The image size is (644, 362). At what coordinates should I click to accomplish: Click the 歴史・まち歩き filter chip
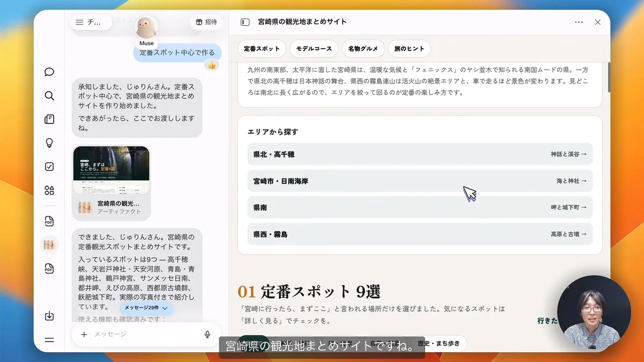[439, 344]
